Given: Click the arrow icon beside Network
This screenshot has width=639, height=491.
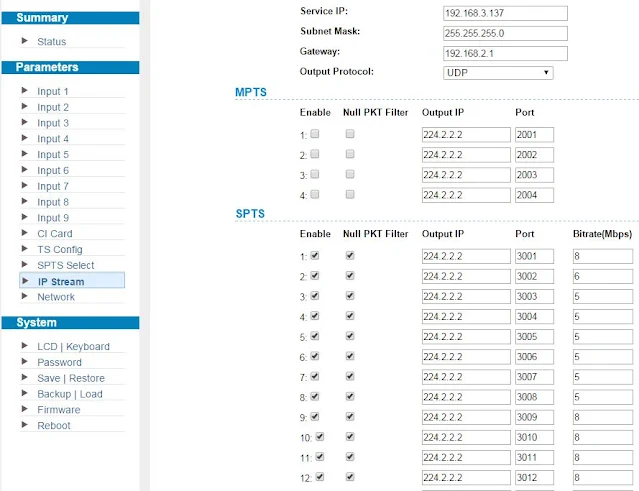Looking at the screenshot, I should [x=24, y=296].
